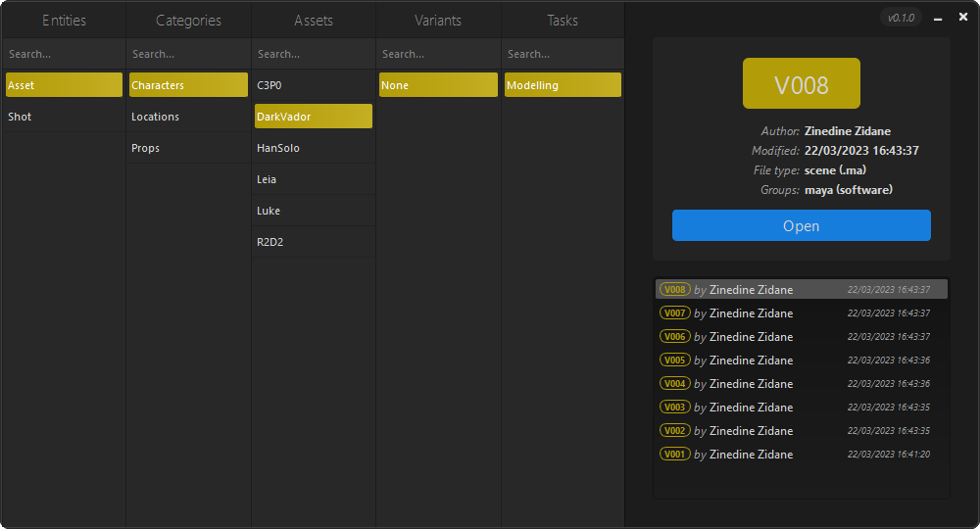Focus the Assets search box

click(313, 54)
